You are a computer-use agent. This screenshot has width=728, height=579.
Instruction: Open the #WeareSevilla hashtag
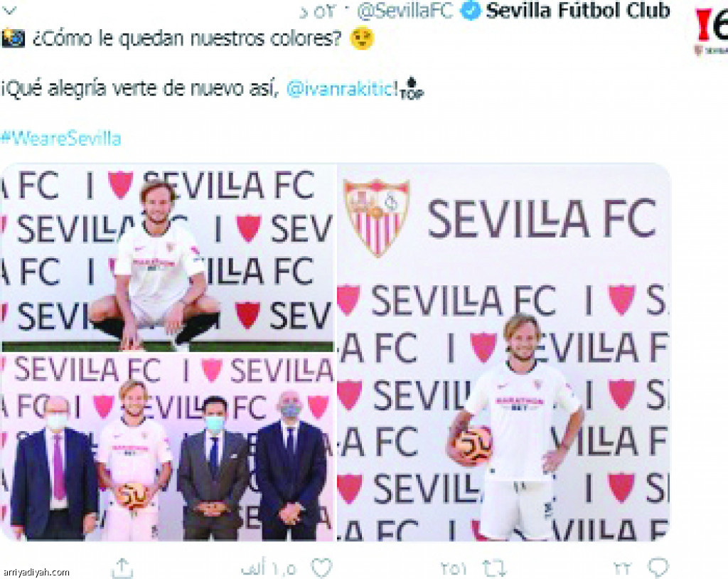(61, 139)
